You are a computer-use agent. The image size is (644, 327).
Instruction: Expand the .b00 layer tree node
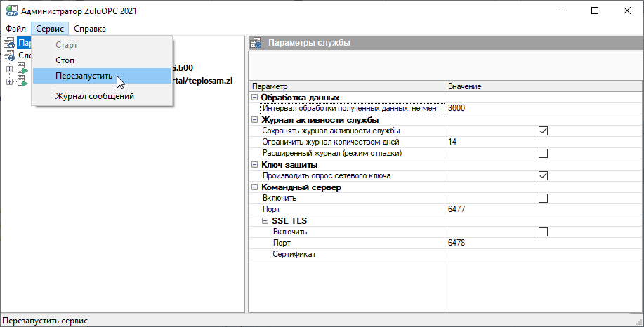tap(9, 69)
